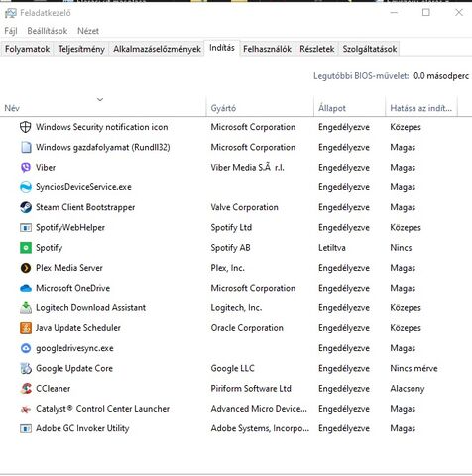
Task: Sort by the Hatása az indít... column
Action: (420, 108)
